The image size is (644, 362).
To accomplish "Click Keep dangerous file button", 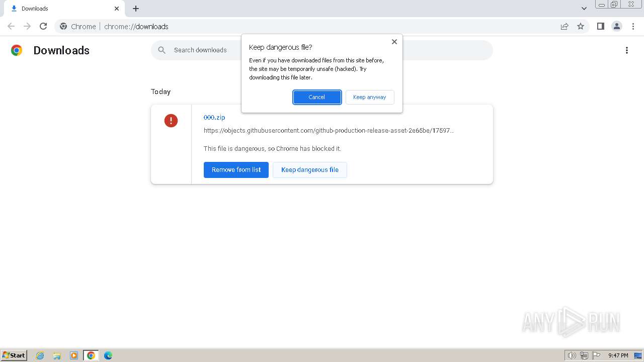I will (x=310, y=170).
